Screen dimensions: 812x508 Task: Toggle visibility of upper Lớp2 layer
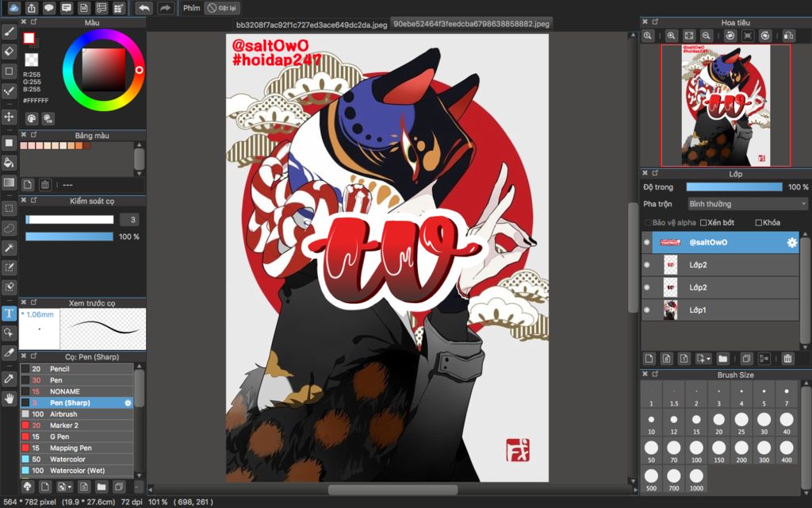click(647, 265)
